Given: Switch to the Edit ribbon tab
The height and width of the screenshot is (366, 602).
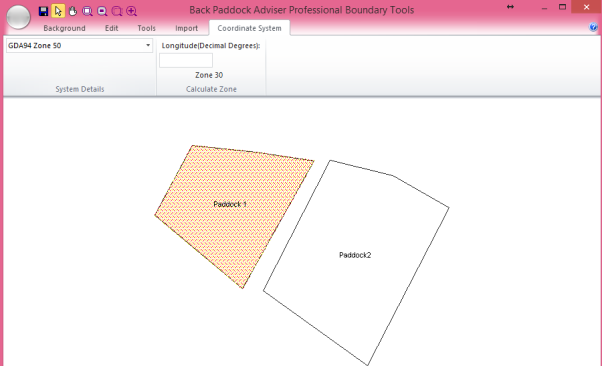Looking at the screenshot, I should 111,28.
